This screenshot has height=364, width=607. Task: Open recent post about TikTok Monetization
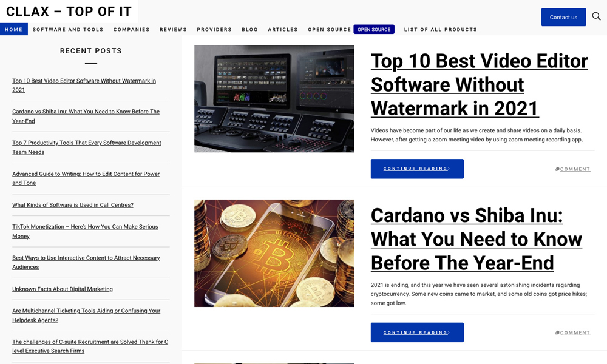point(85,231)
